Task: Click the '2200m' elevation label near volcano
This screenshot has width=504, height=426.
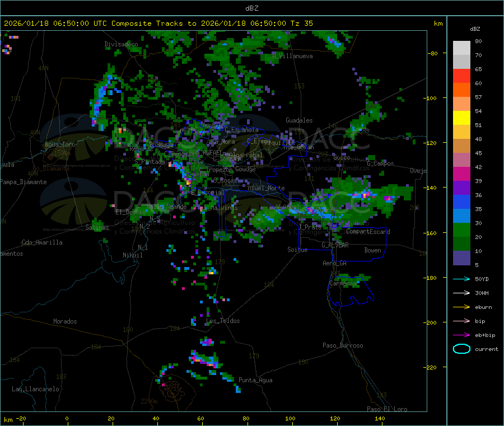Action: click(149, 401)
